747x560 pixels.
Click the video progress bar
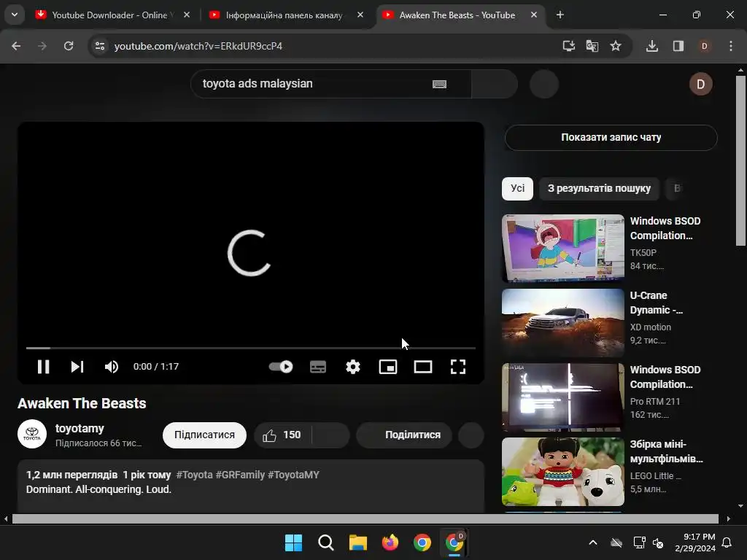(251, 348)
